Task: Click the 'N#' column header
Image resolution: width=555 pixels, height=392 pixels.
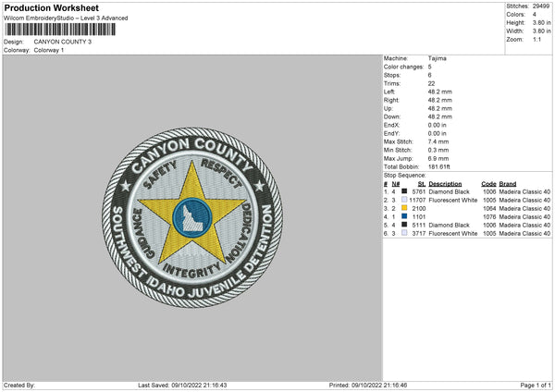Action: click(396, 184)
